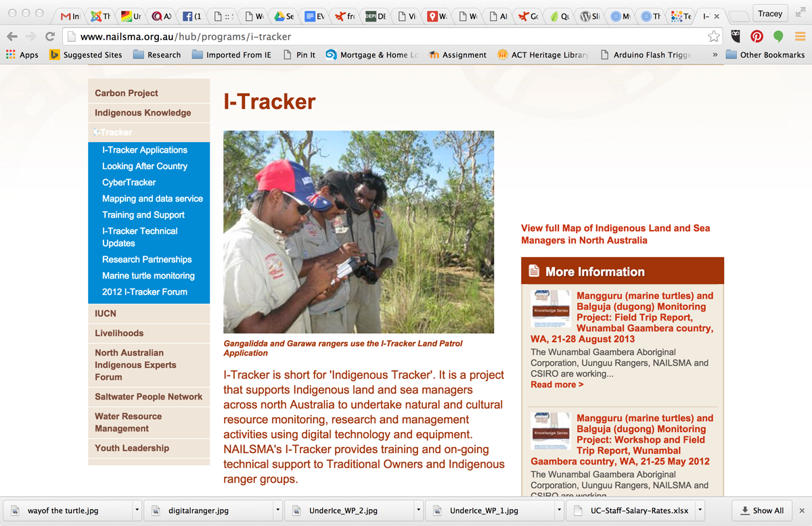Open the Pinterest extension
812x526 pixels.
757,37
